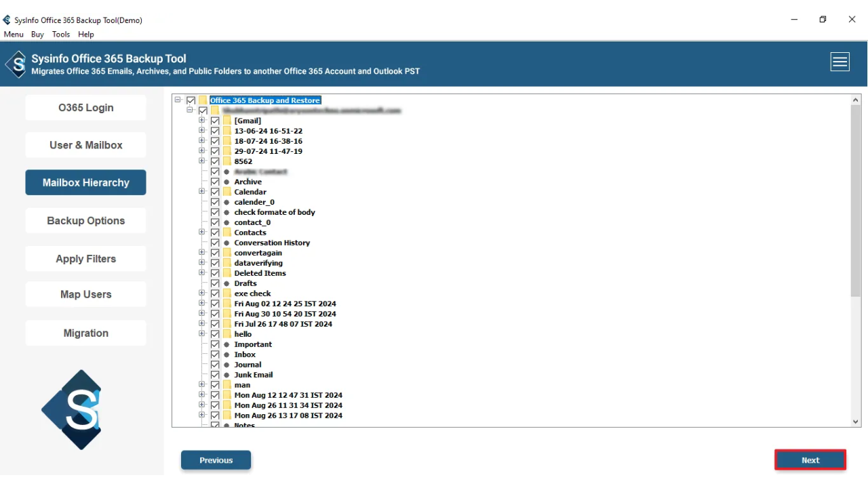Open the Help menu
868x488 pixels.
pyautogui.click(x=86, y=34)
